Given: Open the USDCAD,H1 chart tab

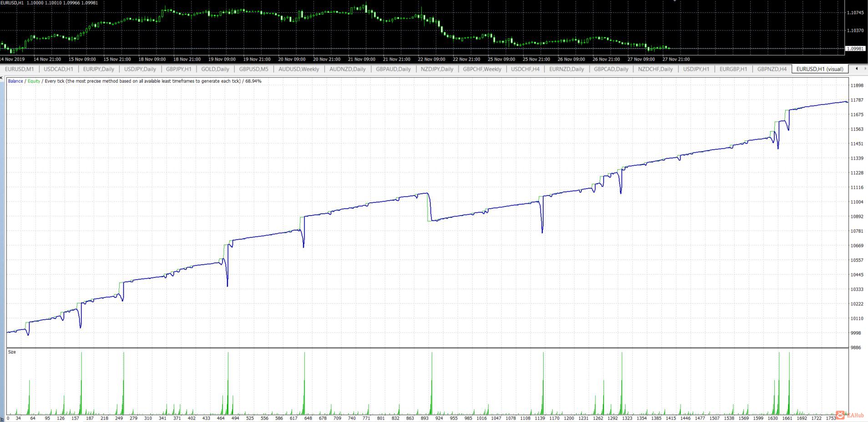Looking at the screenshot, I should [x=58, y=69].
